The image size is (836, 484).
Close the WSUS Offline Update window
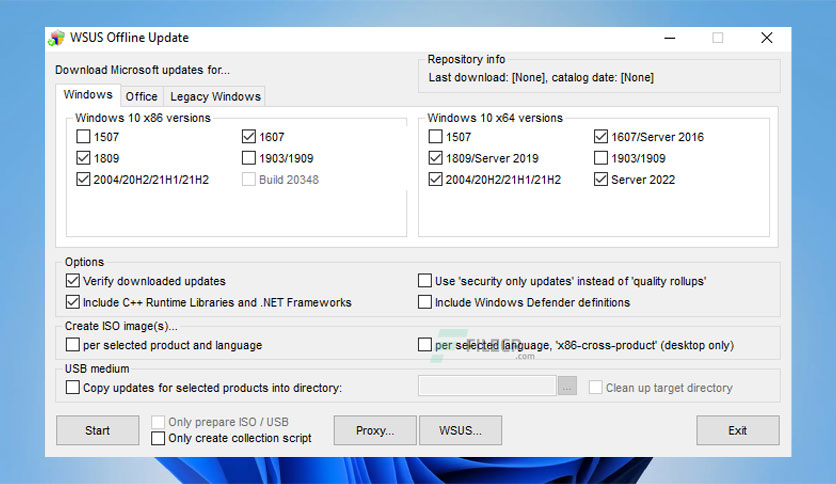point(767,38)
